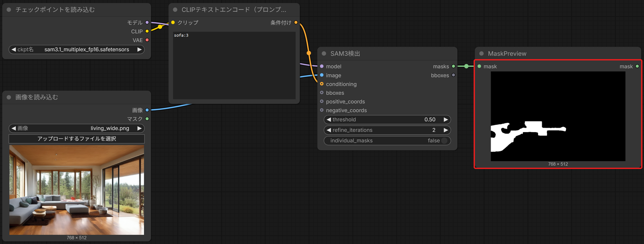
Task: Click the sofa:3 prompt text area
Action: [x=234, y=65]
